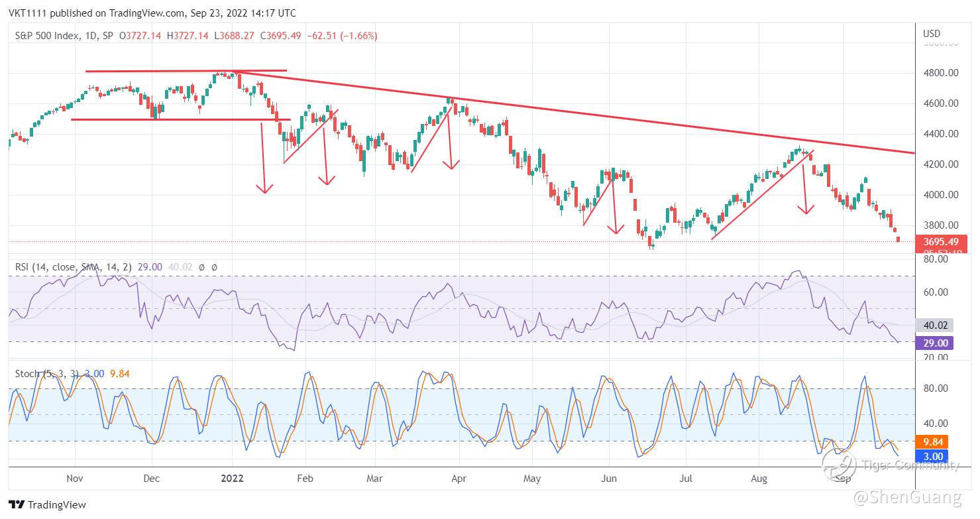This screenshot has height=519, width=980.
Task: Click the USD currency label
Action: pos(932,34)
